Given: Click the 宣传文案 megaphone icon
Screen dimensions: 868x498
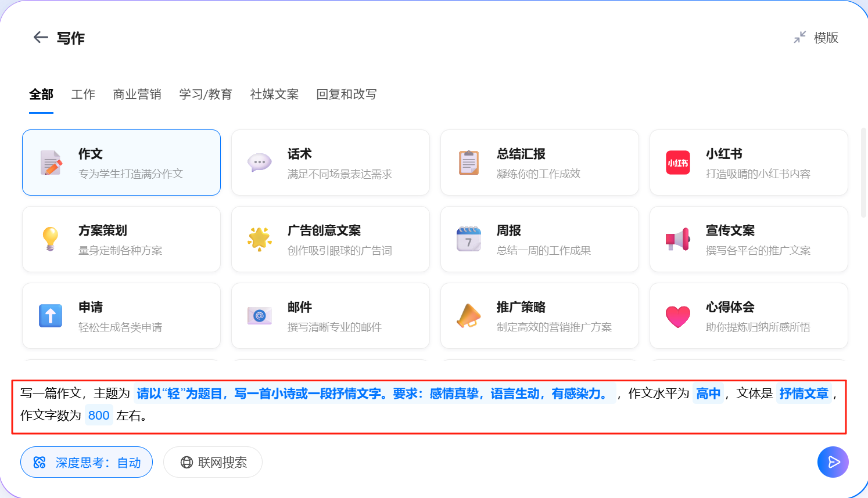Looking at the screenshot, I should 677,239.
